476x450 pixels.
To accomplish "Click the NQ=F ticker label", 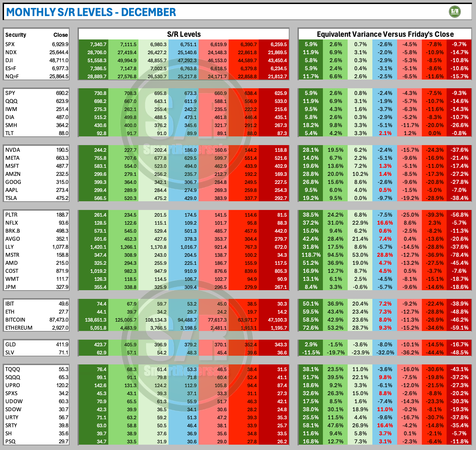I will point(11,76).
